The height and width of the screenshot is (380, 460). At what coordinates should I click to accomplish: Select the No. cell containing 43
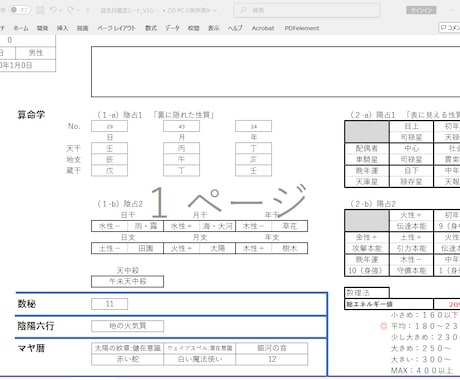coord(181,126)
